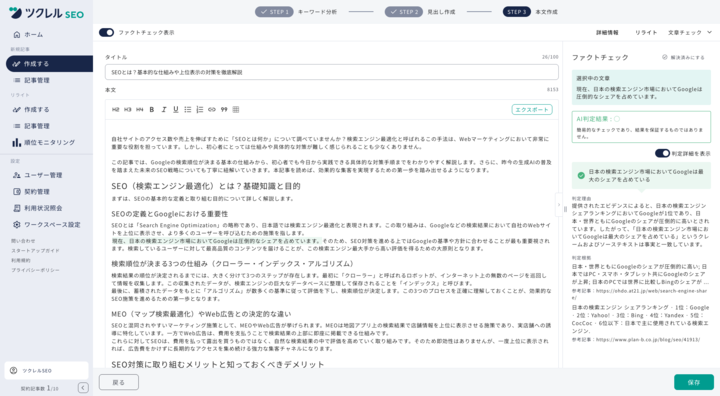This screenshot has width=720, height=396.
Task: Click heading 検索順位が決まる3つの仕組み
Action: coord(234,264)
